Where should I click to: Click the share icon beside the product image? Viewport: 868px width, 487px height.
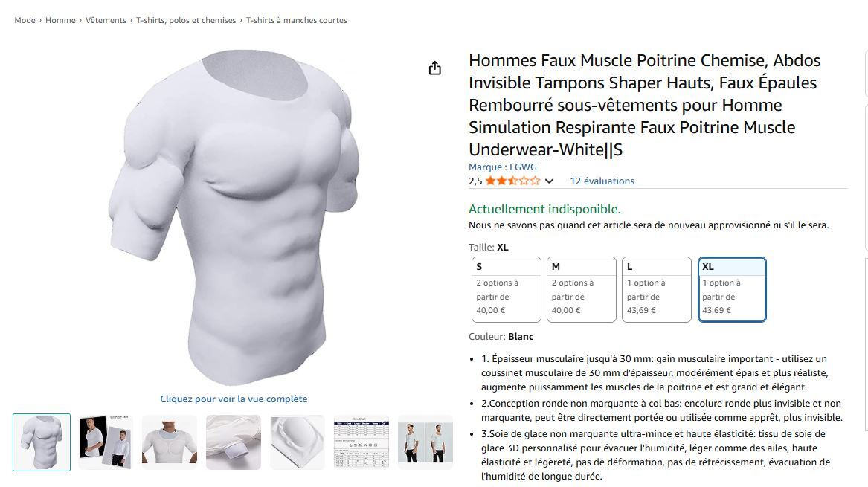[x=435, y=68]
